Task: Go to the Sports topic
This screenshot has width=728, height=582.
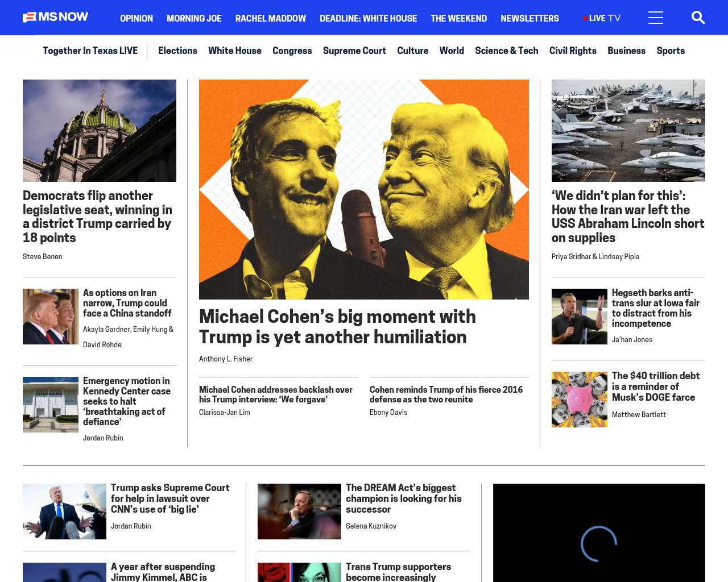Action: pos(671,51)
